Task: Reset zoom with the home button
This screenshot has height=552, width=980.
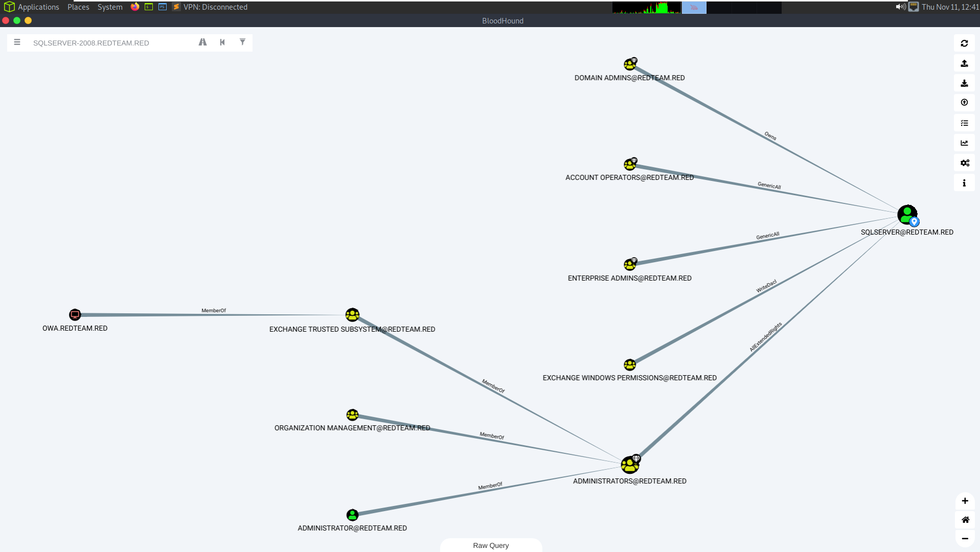Action: [965, 520]
